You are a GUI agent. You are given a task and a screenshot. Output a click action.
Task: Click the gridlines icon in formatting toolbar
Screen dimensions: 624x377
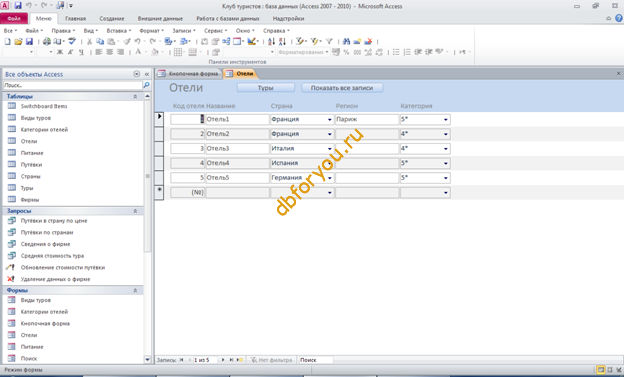pyautogui.click(x=178, y=52)
